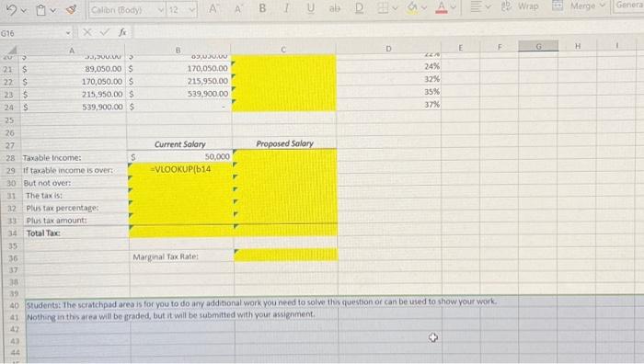The height and width of the screenshot is (364, 644).
Task: Click the 'Current Salary' heading cell
Action: (x=180, y=144)
